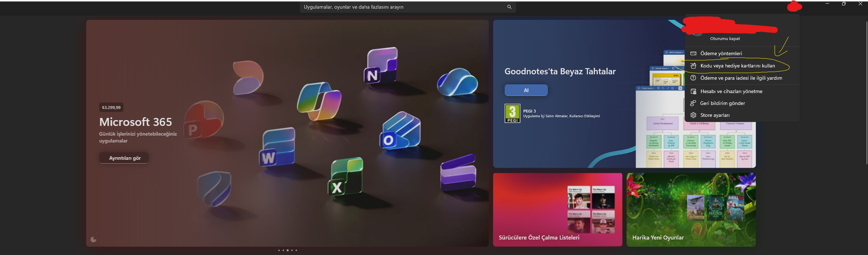The image size is (868, 255).
Task: Click the ₺3.299,99 price tag
Action: click(111, 107)
